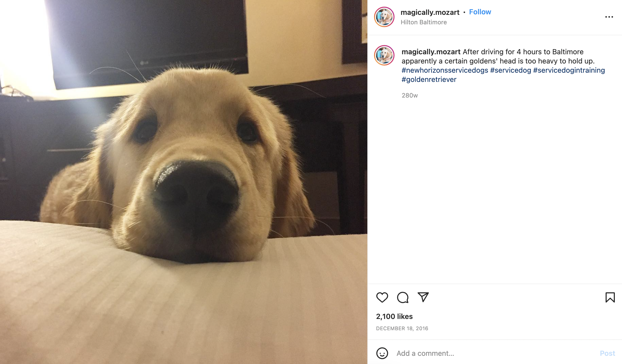Save post with bookmark icon
This screenshot has height=364, width=622.
click(x=610, y=297)
